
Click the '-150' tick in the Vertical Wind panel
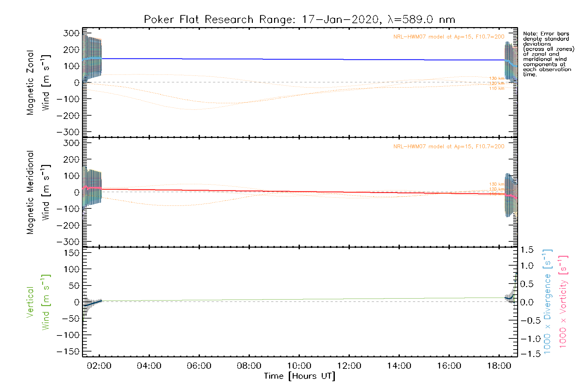point(68,351)
